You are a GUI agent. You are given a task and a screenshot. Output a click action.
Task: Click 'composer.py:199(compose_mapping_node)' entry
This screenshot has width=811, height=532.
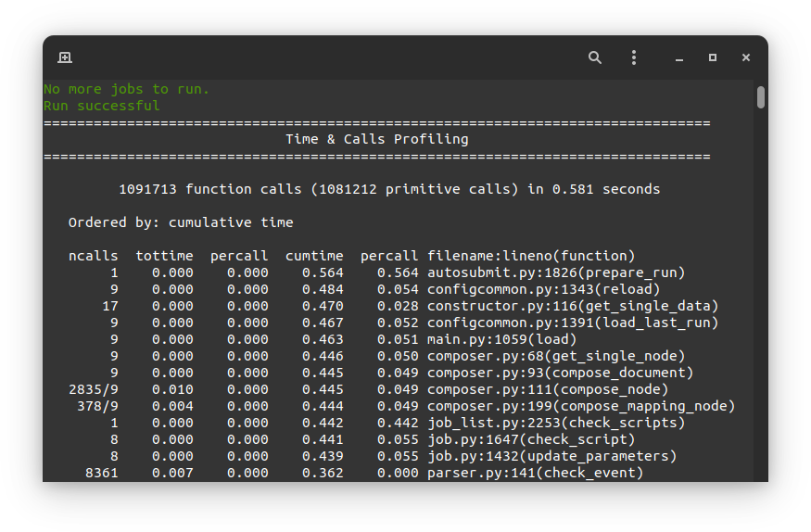coord(581,406)
